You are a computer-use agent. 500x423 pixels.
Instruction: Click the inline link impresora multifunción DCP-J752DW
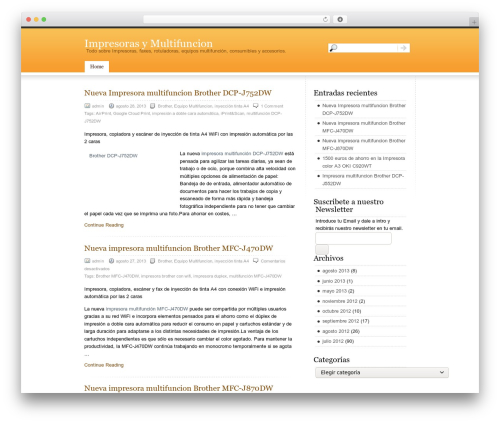pos(242,154)
